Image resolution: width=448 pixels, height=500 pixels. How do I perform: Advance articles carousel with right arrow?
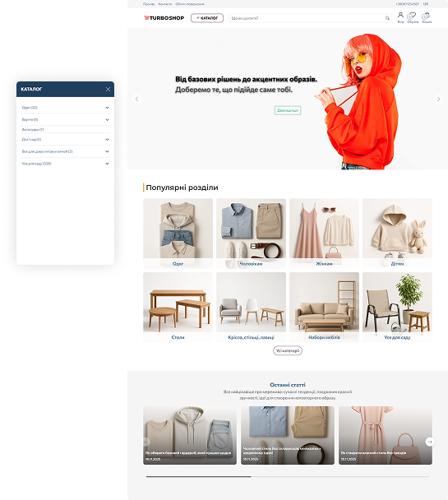[430, 442]
